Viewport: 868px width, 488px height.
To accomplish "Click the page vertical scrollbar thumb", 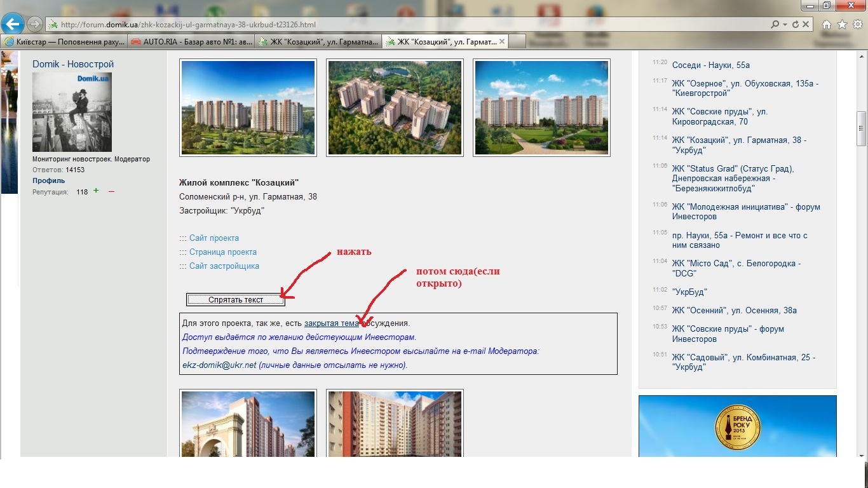I will (x=862, y=128).
